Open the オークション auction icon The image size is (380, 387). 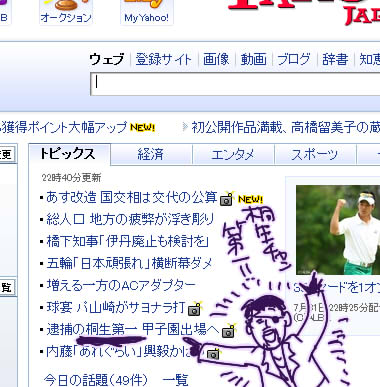[66, 11]
